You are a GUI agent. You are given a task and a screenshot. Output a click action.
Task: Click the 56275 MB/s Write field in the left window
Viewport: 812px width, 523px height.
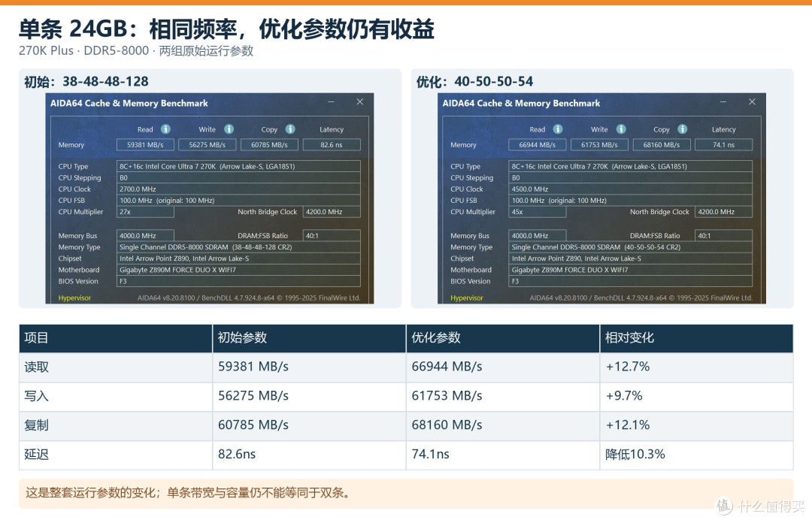pos(208,145)
